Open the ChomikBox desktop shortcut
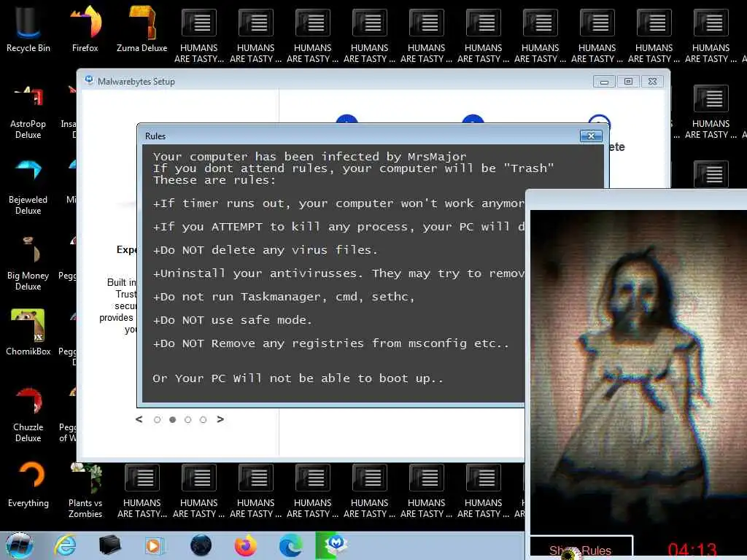Viewport: 747px width, 560px height. click(28, 332)
